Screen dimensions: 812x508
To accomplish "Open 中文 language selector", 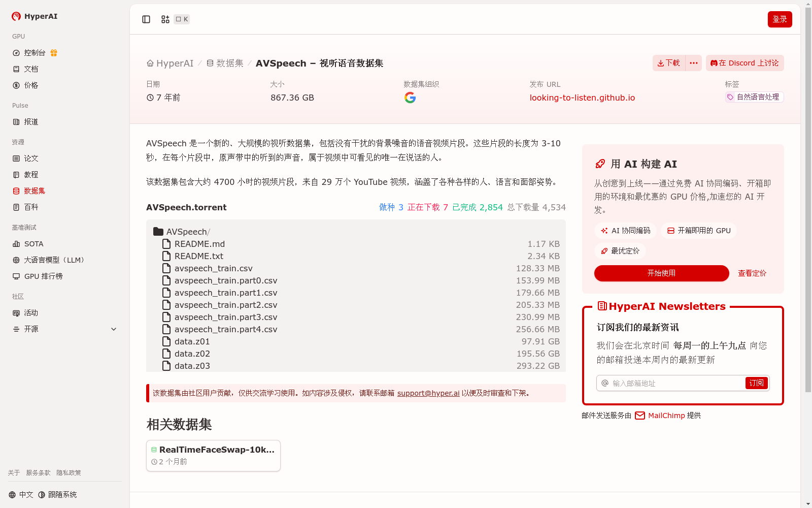I will [x=21, y=495].
